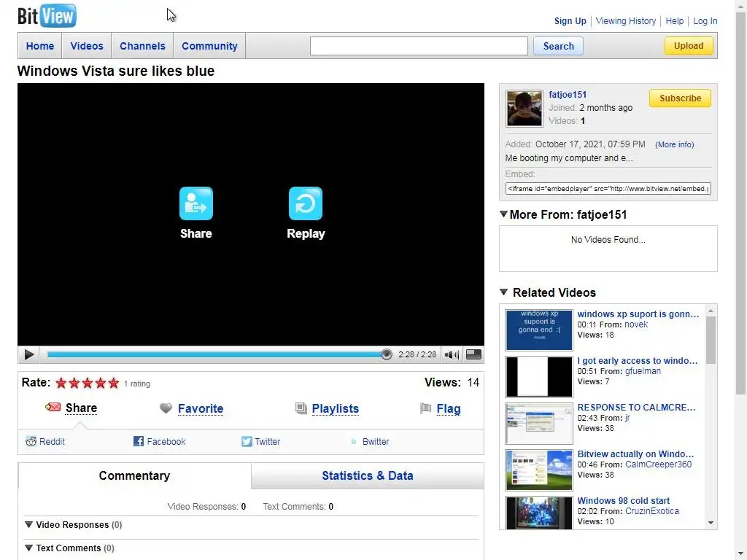Collapse the Video Responses section triangle
Viewport: 747px width, 560px height.
click(x=28, y=524)
